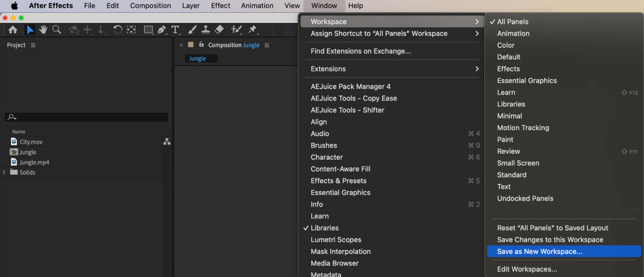Image resolution: width=644 pixels, height=277 pixels.
Task: Open the Animation menu in menu bar
Action: point(257,6)
